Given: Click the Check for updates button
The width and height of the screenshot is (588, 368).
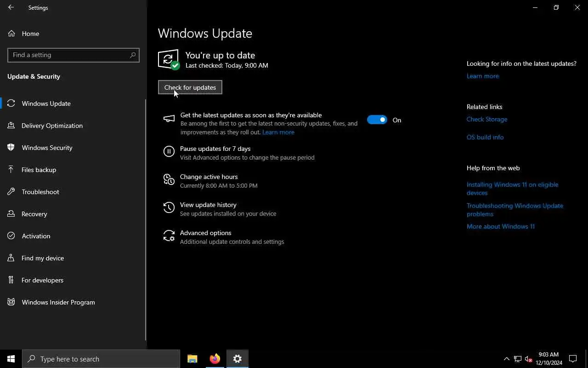Looking at the screenshot, I should [190, 87].
